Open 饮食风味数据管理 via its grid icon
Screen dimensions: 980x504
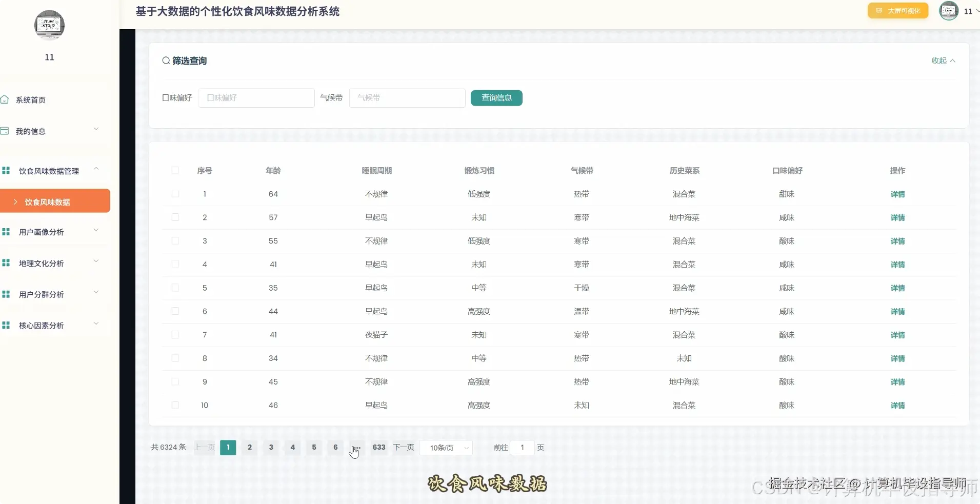7,170
